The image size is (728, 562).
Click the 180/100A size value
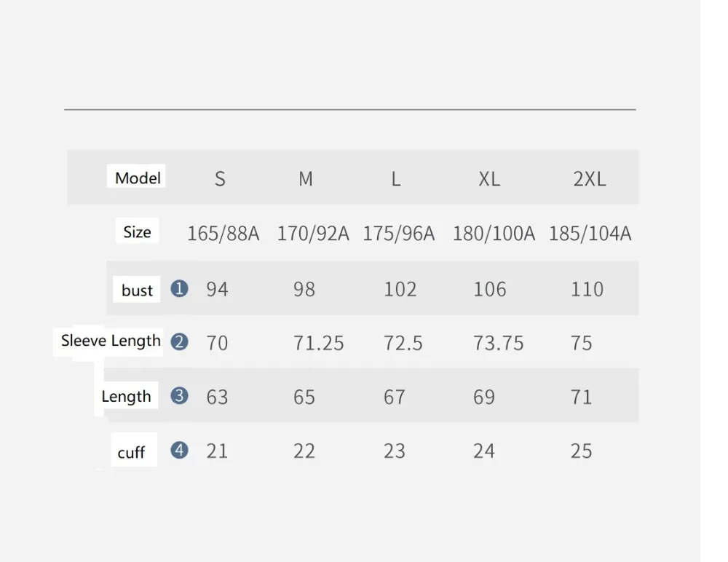494,233
